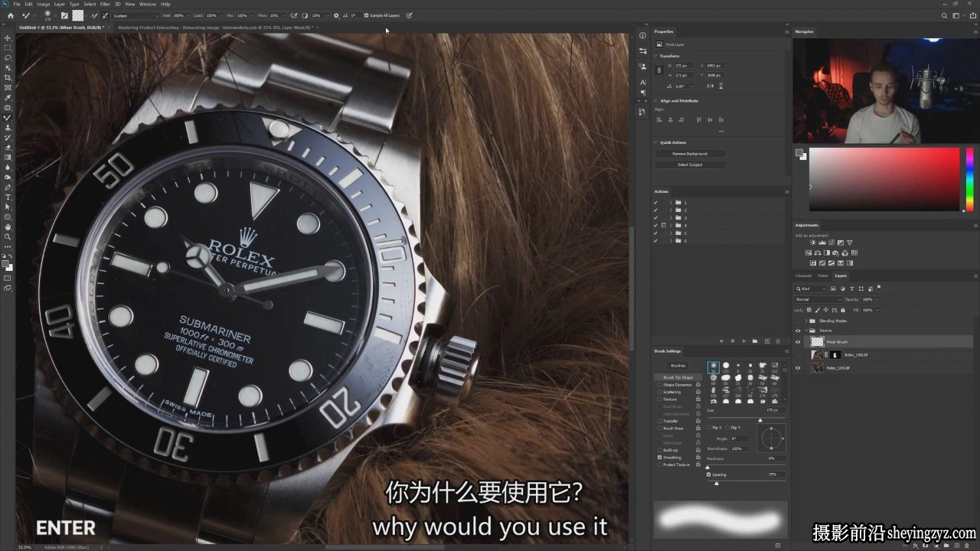Select the Lasso tool
This screenshot has width=980, height=551.
(8, 57)
